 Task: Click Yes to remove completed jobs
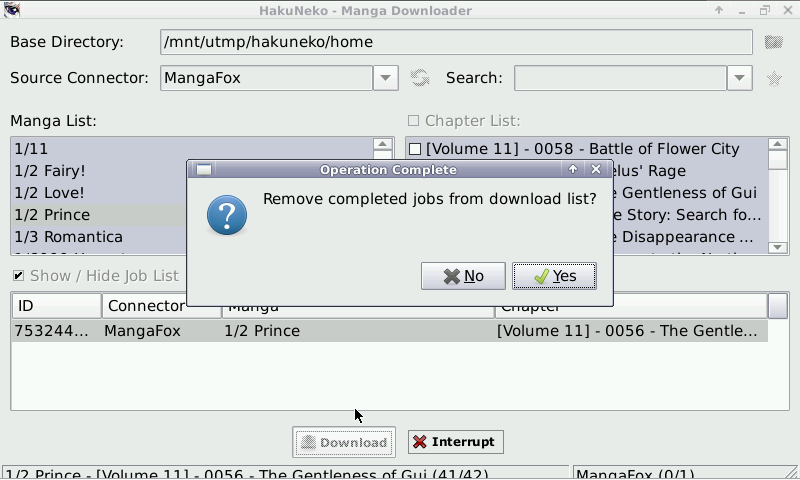click(555, 276)
